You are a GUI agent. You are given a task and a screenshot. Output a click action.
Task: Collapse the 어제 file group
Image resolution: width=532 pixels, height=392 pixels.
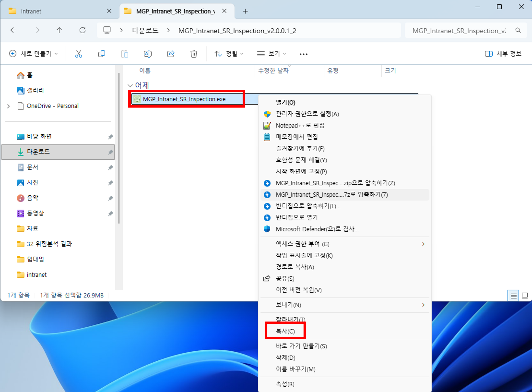(130, 85)
